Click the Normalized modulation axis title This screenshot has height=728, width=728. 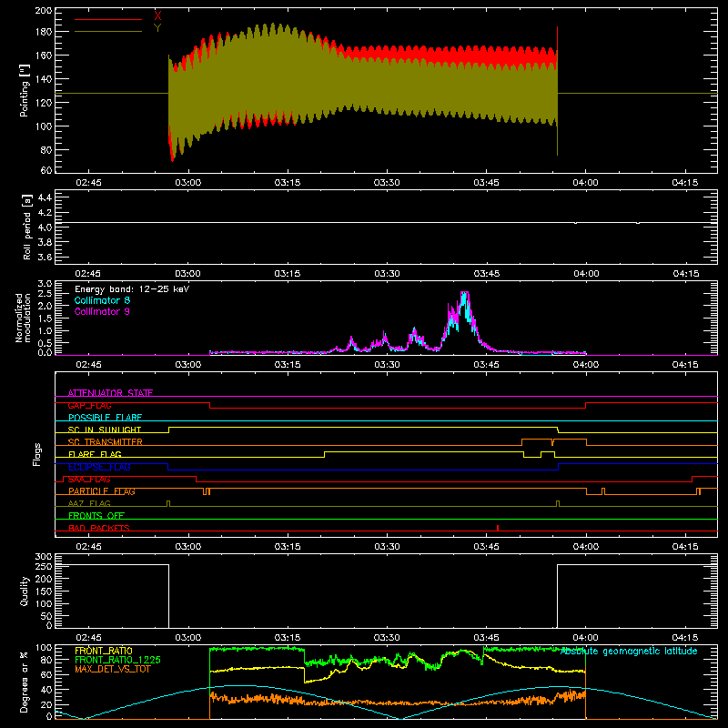pos(23,318)
